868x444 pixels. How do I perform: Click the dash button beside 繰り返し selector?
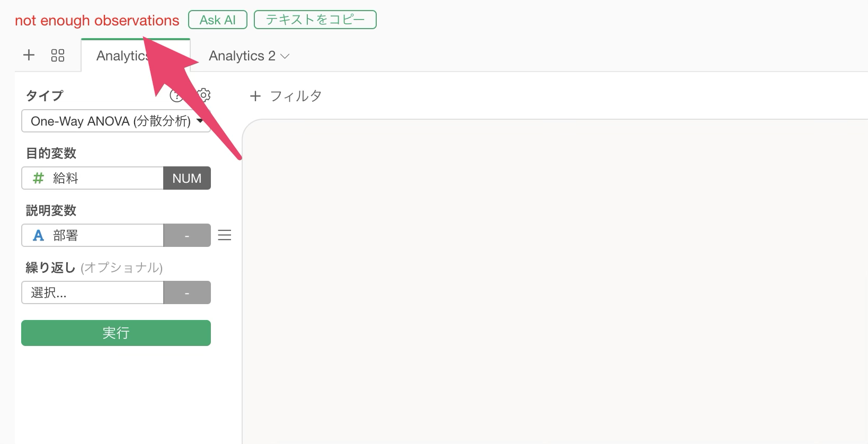point(187,293)
